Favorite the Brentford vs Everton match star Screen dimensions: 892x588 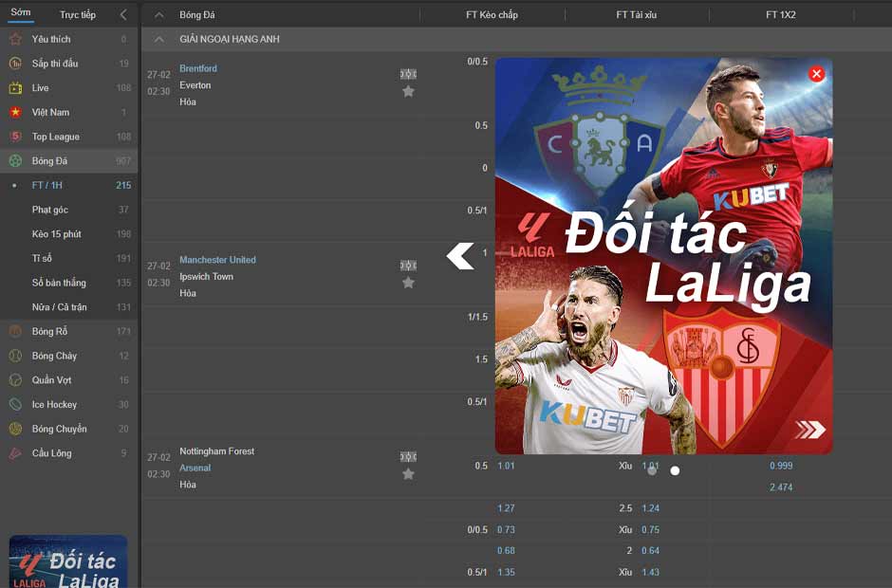coord(408,92)
